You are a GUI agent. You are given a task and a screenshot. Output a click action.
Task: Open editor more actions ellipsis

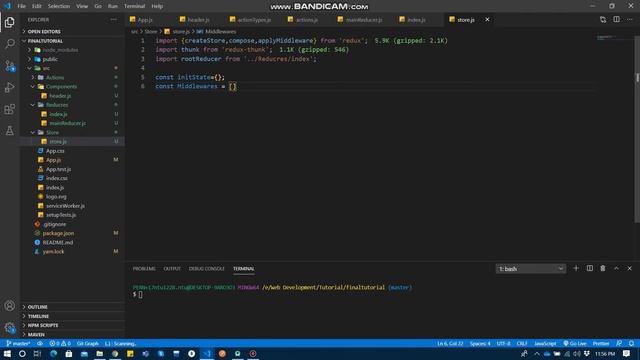(630, 20)
